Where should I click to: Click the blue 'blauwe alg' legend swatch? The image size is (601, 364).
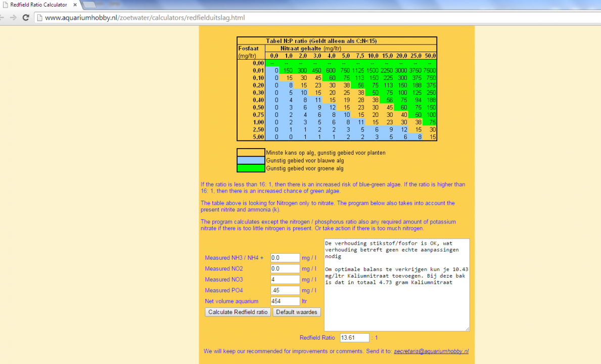pyautogui.click(x=251, y=160)
